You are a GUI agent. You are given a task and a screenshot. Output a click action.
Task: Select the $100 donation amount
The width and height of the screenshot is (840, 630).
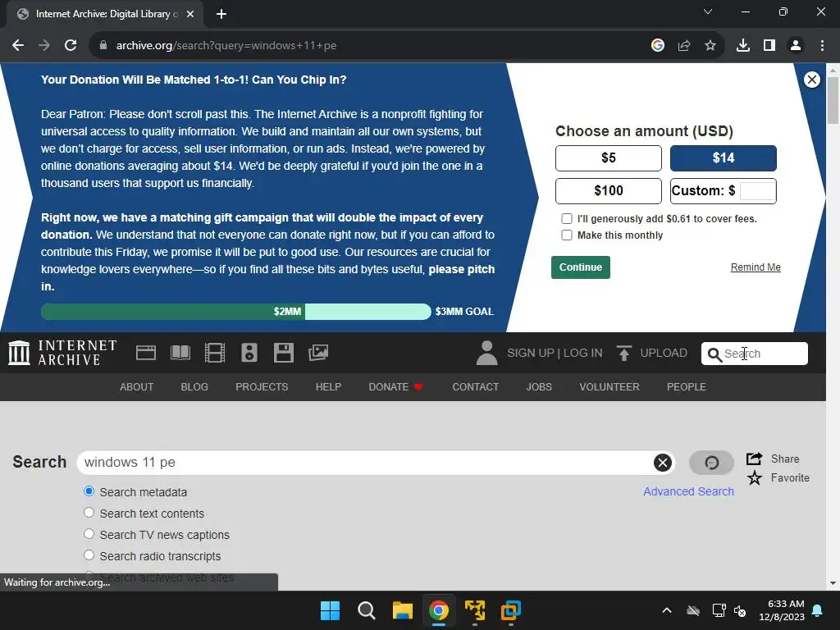609,190
